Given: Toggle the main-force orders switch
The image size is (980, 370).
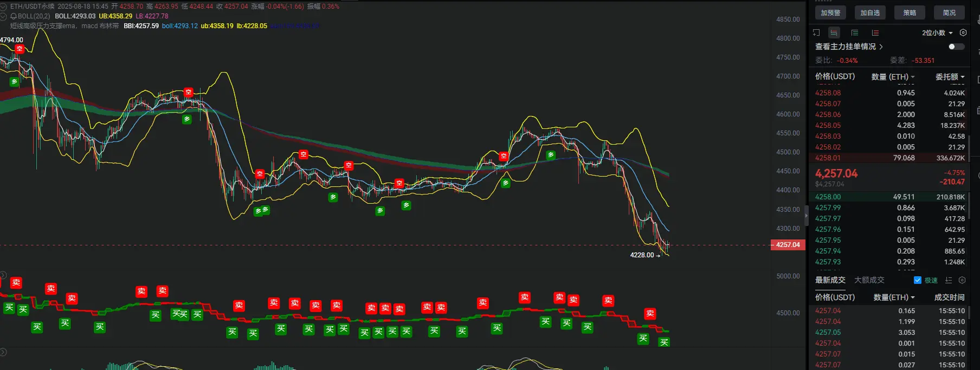Looking at the screenshot, I should [956, 47].
